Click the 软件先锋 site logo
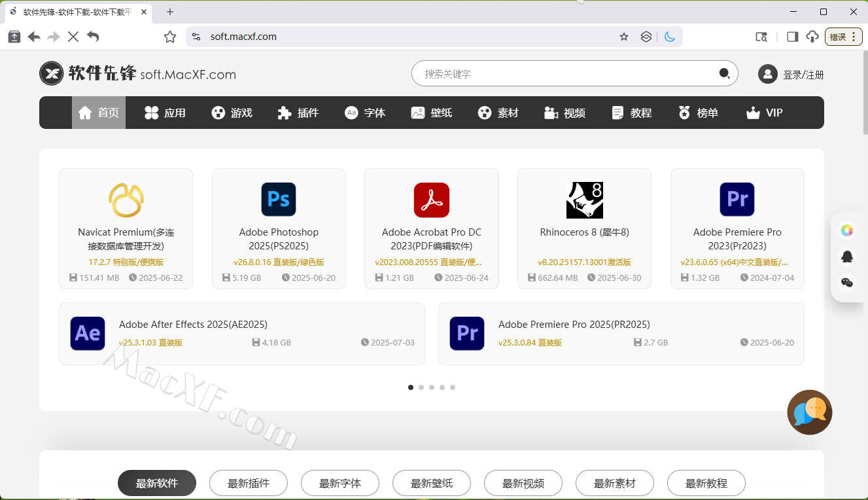 pyautogui.click(x=137, y=74)
